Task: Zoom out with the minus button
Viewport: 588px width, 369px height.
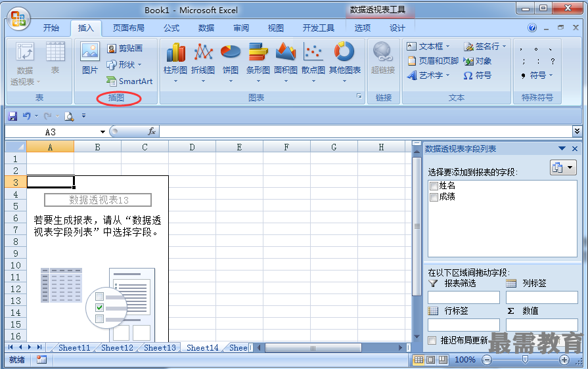Action: 487,360
